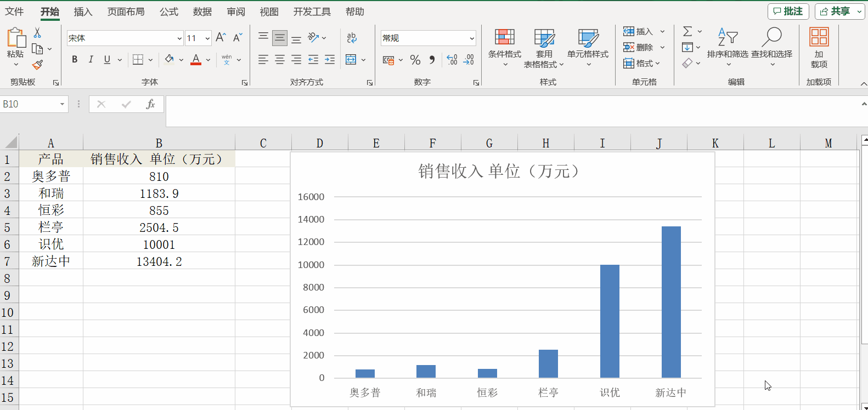Click the Paste clipboard icon
This screenshot has width=868, height=410.
[16, 37]
